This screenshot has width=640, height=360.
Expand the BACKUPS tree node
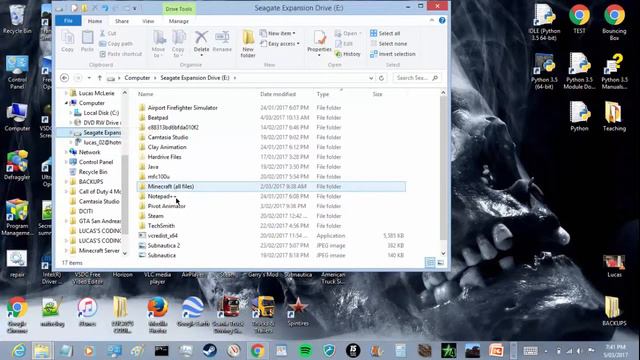(66, 182)
